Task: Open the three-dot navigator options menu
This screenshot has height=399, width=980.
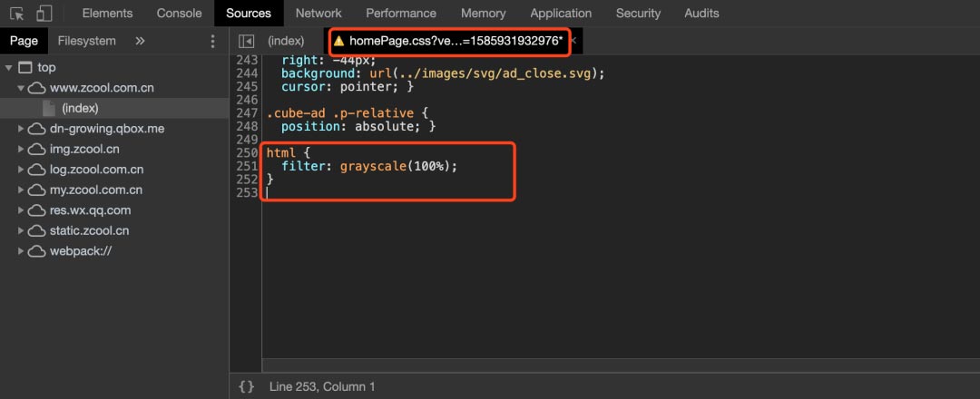Action: tap(212, 41)
